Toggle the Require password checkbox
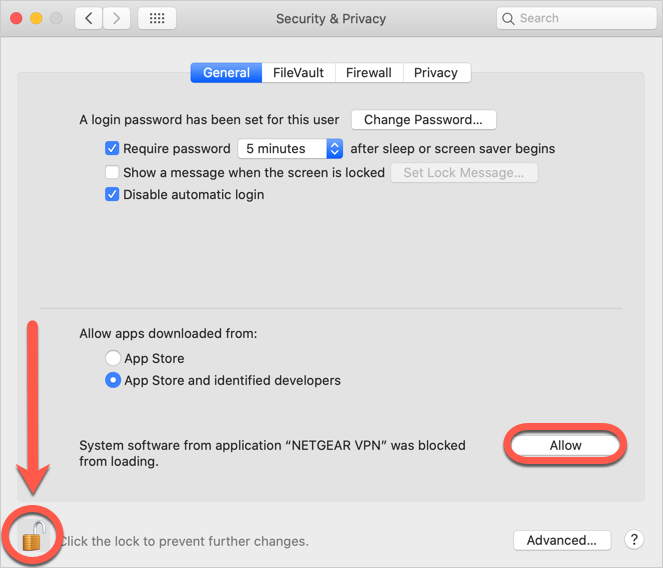Image resolution: width=663 pixels, height=568 pixels. pos(112,148)
